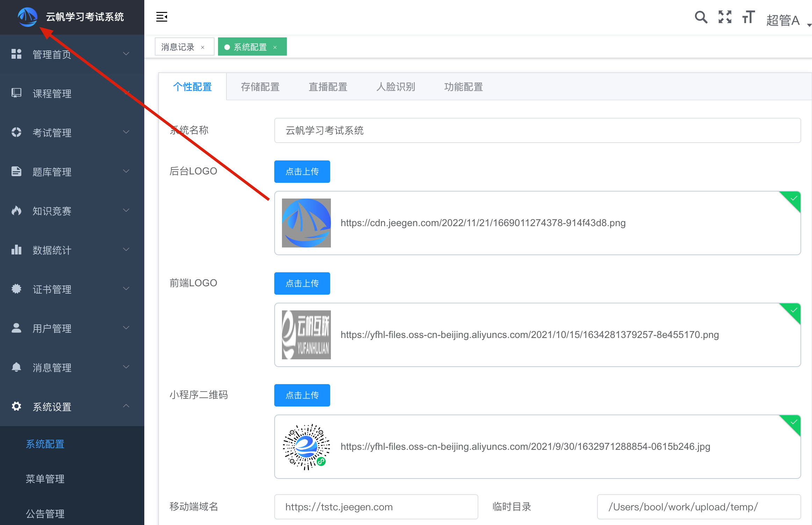Image resolution: width=812 pixels, height=525 pixels.
Task: Expand the 消息管理 menu chevron
Action: tap(126, 367)
